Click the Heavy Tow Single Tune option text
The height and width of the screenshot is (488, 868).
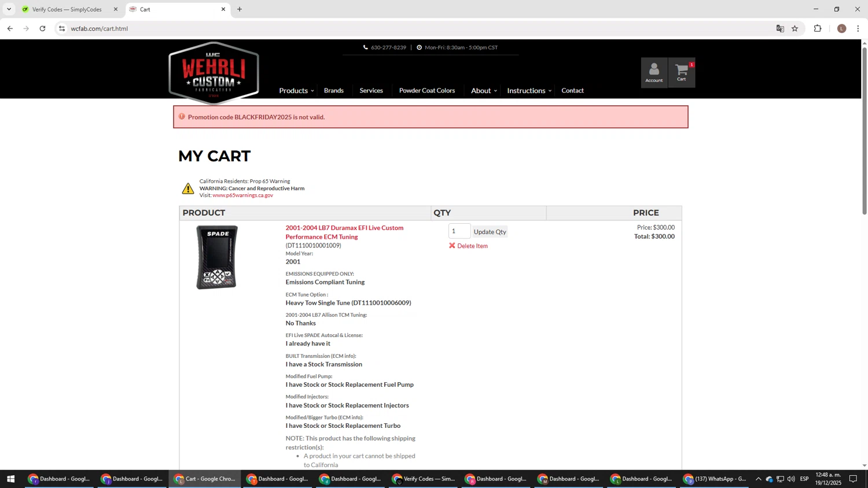[x=348, y=303]
